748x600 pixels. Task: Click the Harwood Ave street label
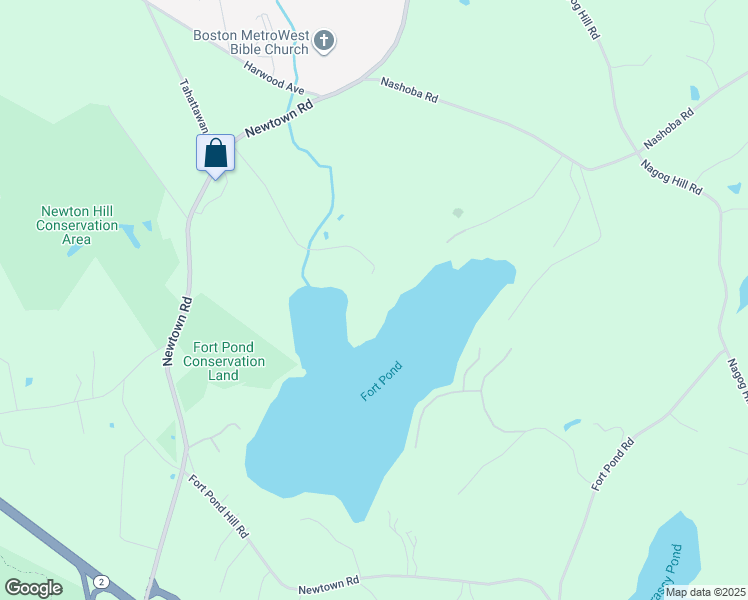[x=274, y=77]
